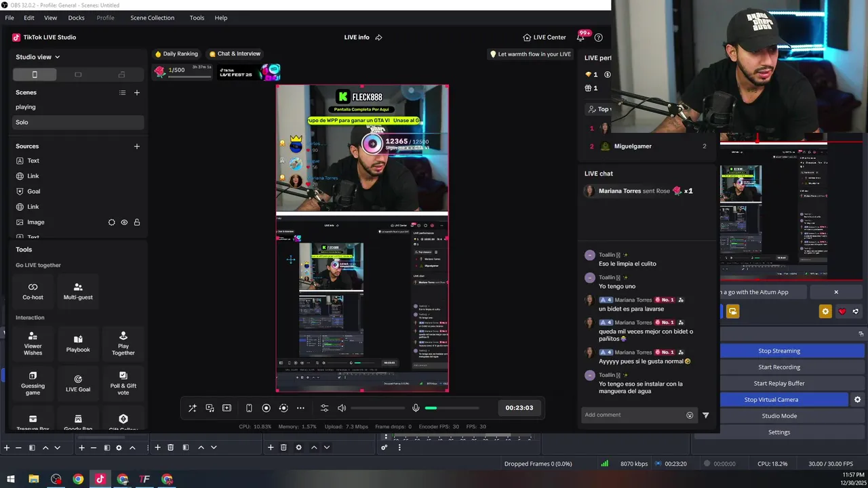Open the Viewer Wishes tool
Viewport: 868px width, 488px height.
33,344
